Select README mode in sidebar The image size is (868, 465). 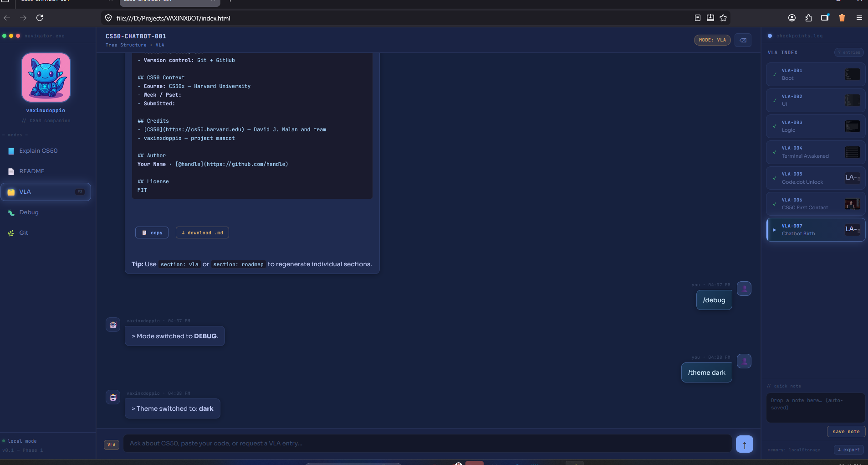(x=46, y=171)
